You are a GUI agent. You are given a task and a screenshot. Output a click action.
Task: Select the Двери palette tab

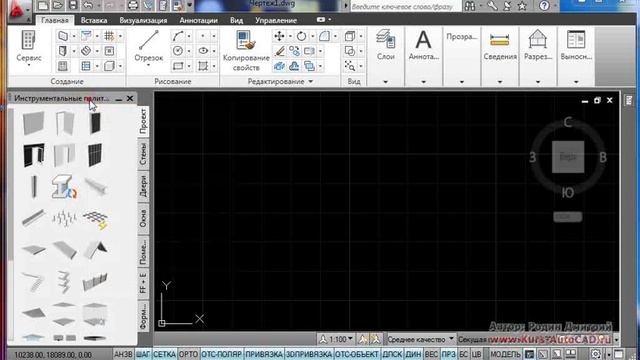[x=143, y=186]
